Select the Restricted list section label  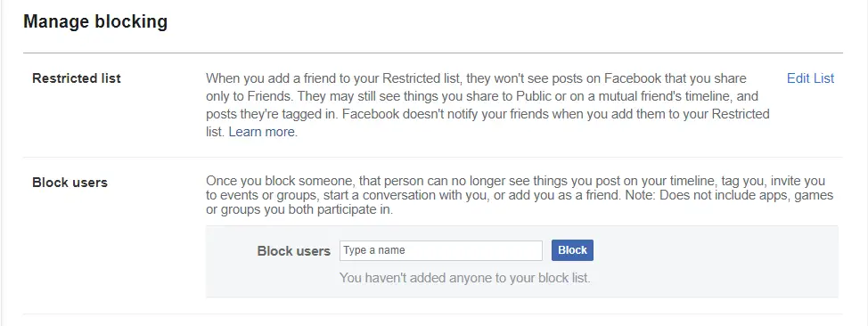(77, 78)
